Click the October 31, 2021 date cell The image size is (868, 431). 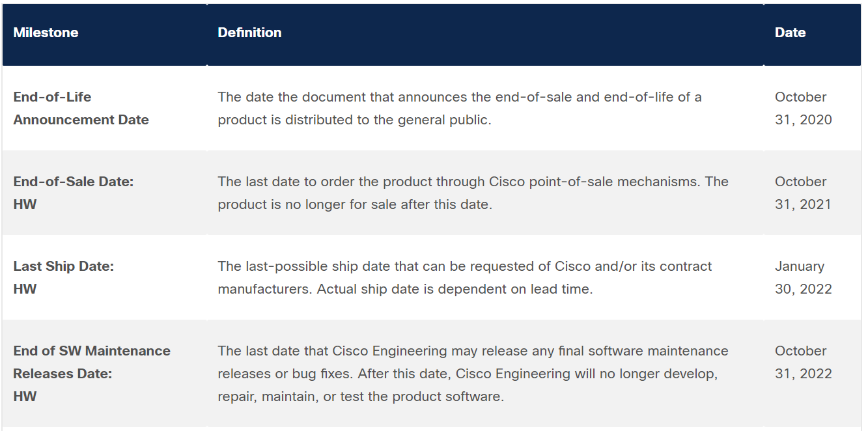coord(804,193)
